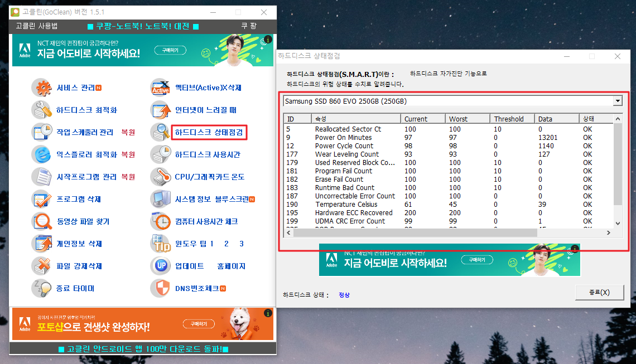Click the 고클린 안드로이드 앱 download banner
Screen dimensions: 636x364
point(143,348)
